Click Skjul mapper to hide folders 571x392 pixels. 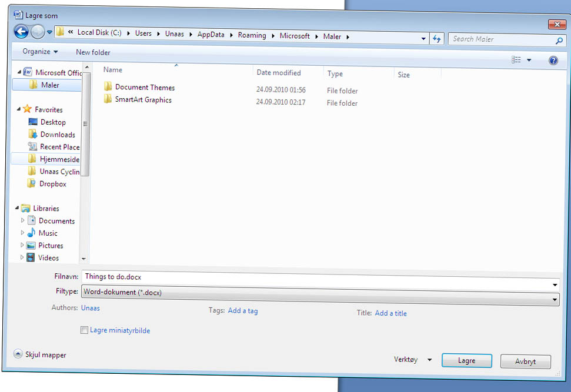40,354
